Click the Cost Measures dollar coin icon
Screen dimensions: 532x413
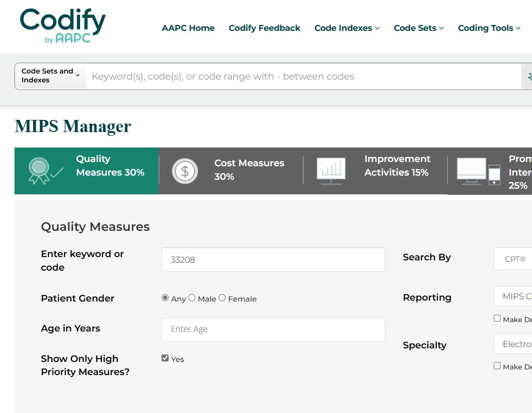(185, 171)
